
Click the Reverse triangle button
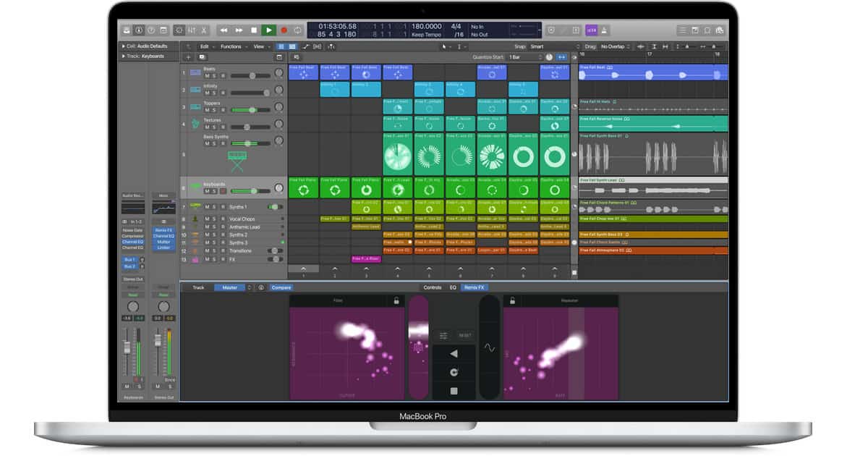click(x=454, y=354)
